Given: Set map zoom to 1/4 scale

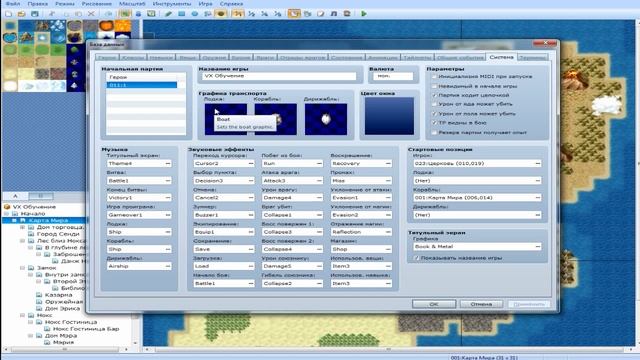Looking at the screenshot, I should point(264,14).
